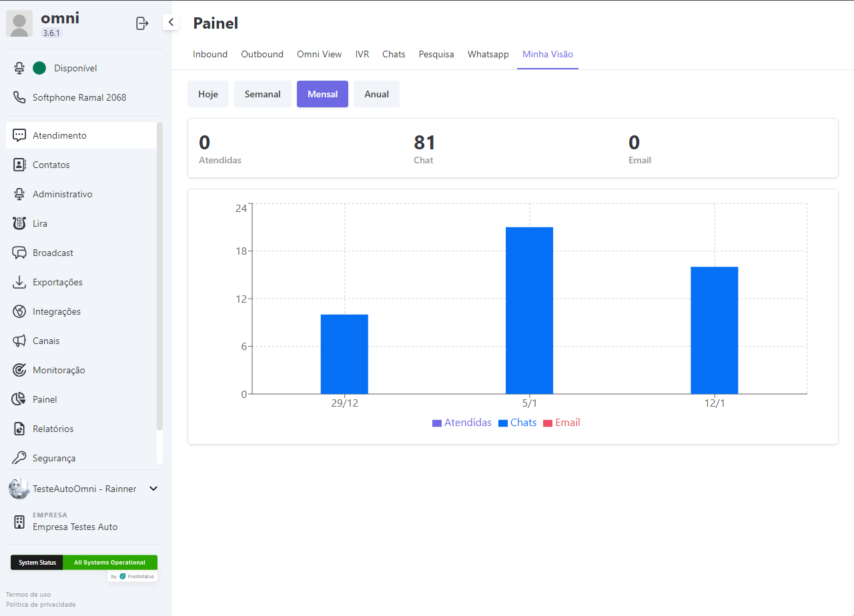Open the Termos de uso link
The height and width of the screenshot is (616, 854).
coord(28,594)
